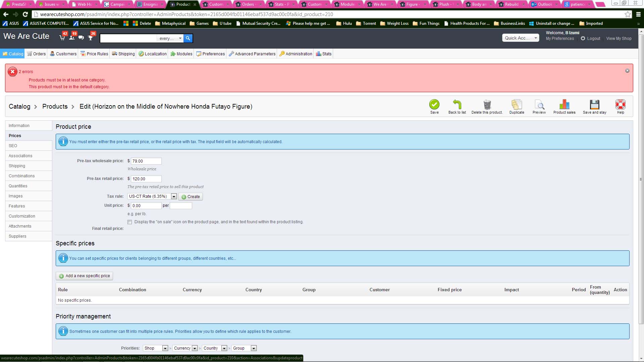This screenshot has height=362, width=644.
Task: Click the shopping cart orders notification icon
Action: [62, 38]
